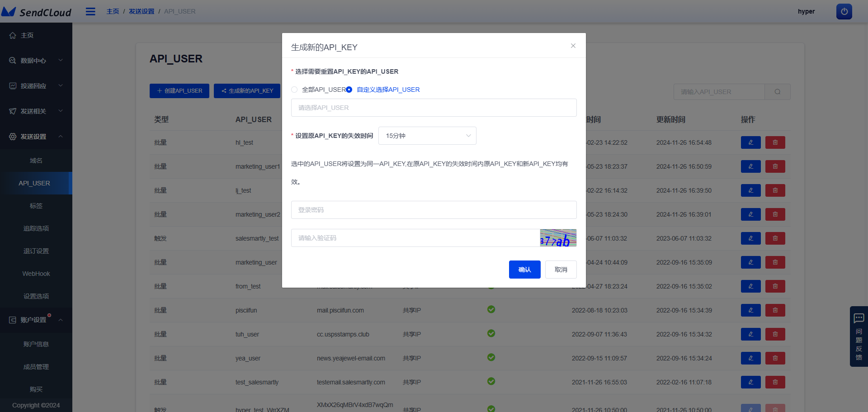
Task: Click the search magnifier icon
Action: pos(777,92)
